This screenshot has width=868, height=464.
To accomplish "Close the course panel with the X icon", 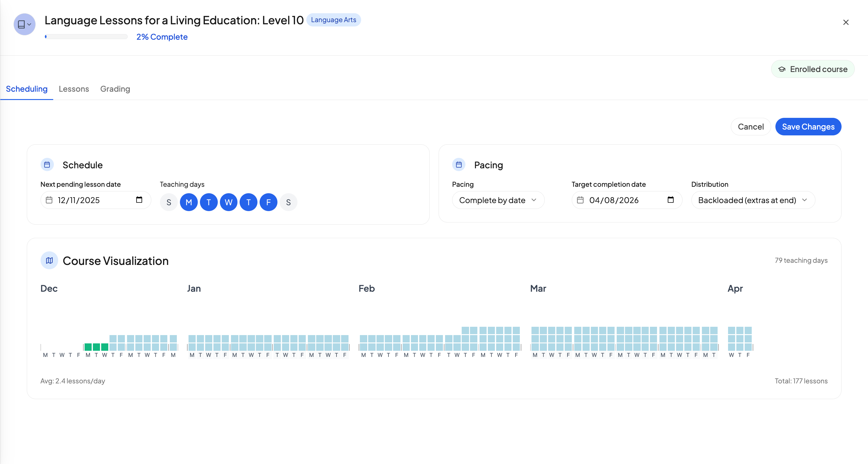I will point(846,22).
